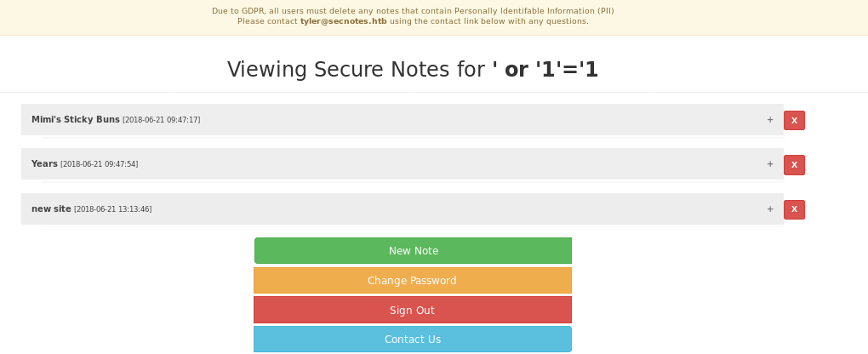Delete the Years note with X
Viewport: 868px width, 354px height.
(794, 165)
